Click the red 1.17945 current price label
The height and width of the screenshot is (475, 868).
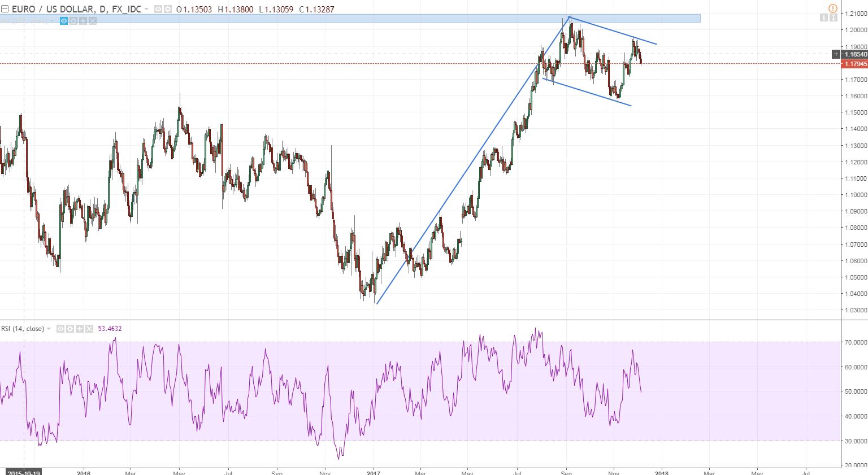856,64
